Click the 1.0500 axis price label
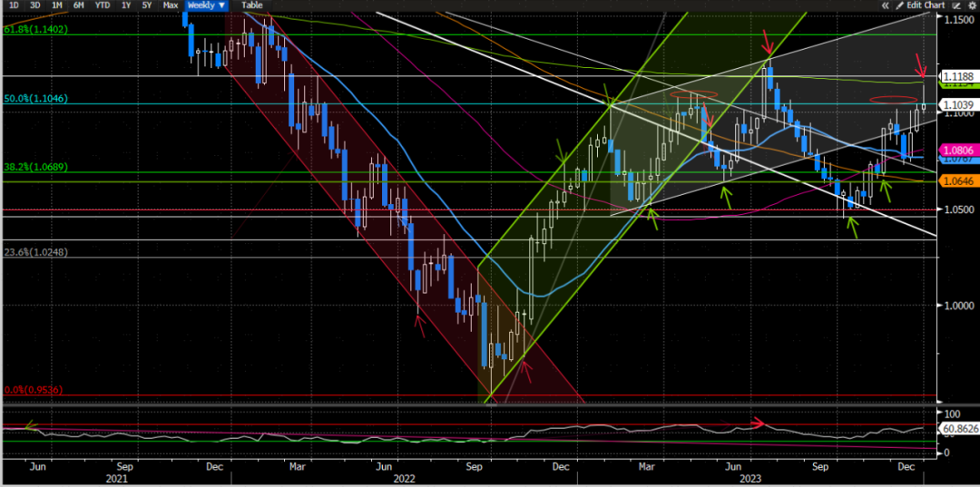980x487 pixels. pyautogui.click(x=957, y=209)
